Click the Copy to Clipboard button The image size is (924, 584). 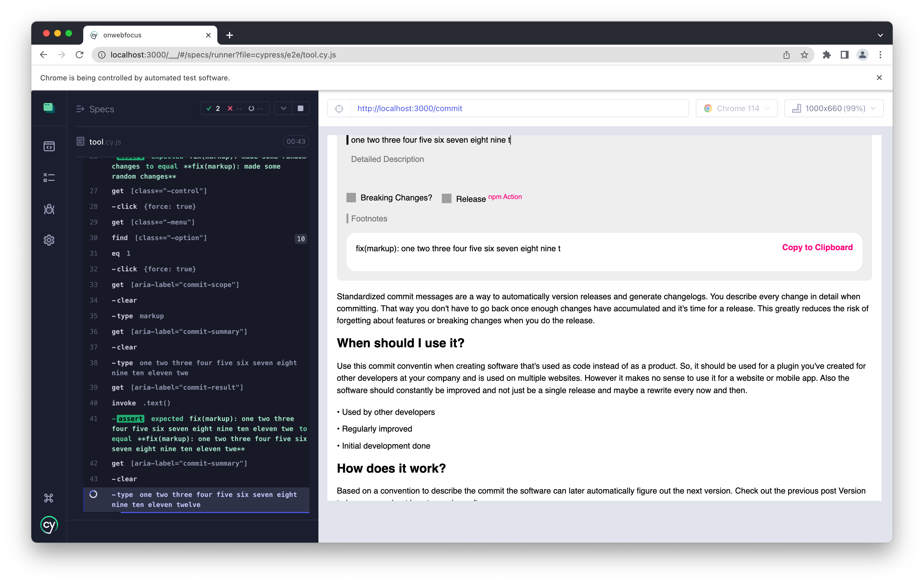817,247
